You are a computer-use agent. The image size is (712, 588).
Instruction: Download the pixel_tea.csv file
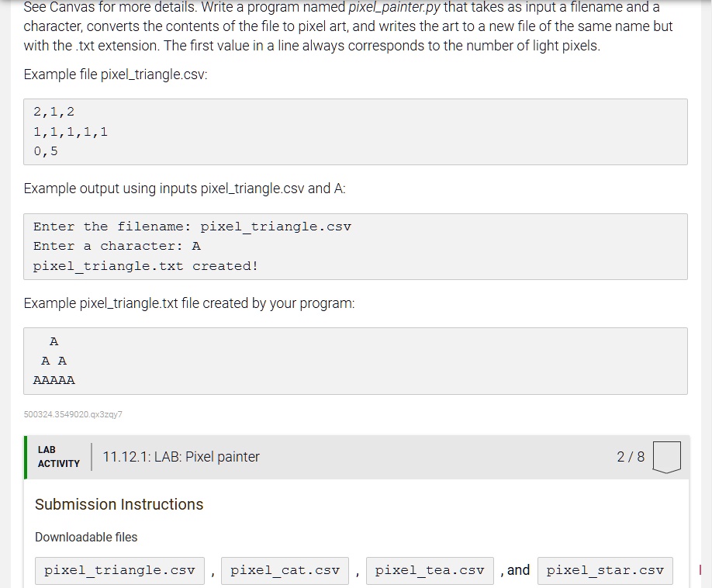(430, 570)
